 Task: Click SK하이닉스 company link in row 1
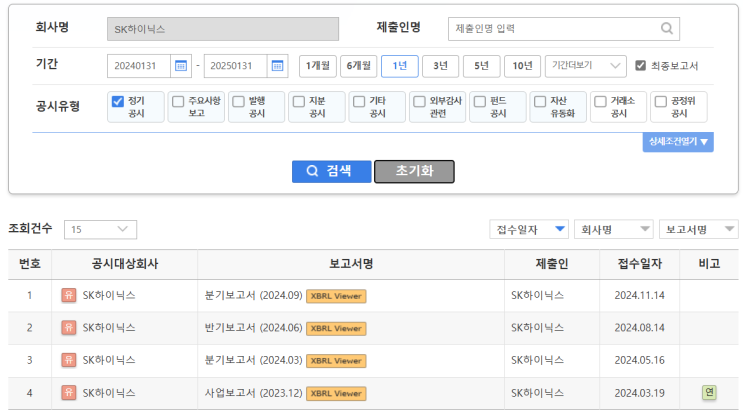click(x=109, y=295)
